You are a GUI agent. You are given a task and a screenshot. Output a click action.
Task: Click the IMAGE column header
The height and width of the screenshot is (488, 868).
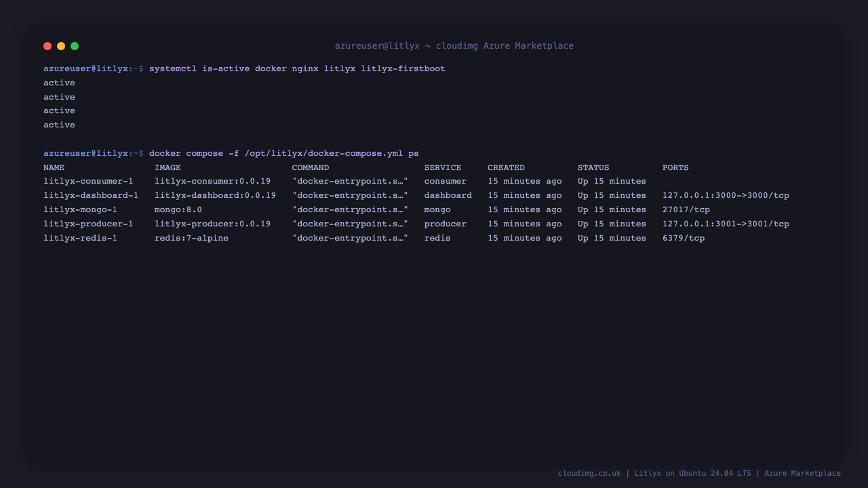point(167,167)
